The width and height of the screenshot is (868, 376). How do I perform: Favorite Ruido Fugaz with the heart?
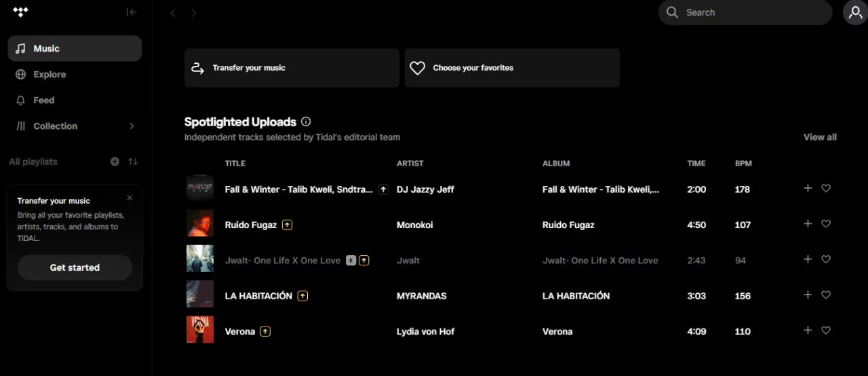(x=826, y=224)
